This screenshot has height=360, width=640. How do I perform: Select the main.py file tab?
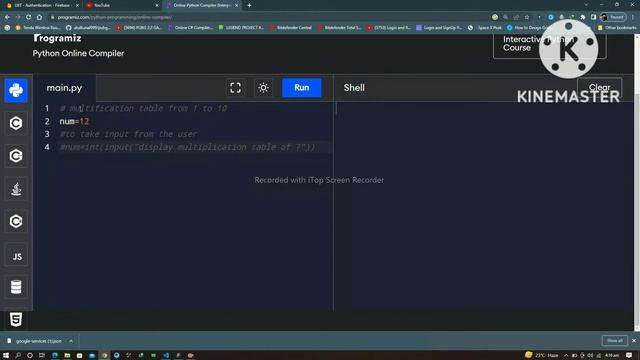coord(64,88)
